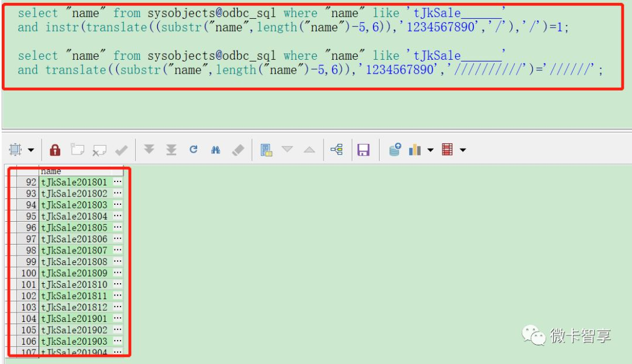
Task: Save results with the purple Save icon
Action: [x=363, y=150]
